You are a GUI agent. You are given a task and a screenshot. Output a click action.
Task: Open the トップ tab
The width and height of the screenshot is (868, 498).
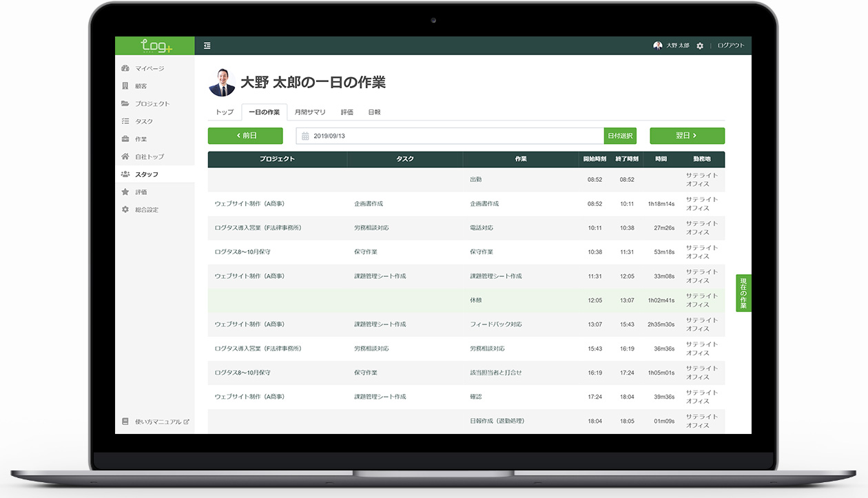(225, 112)
